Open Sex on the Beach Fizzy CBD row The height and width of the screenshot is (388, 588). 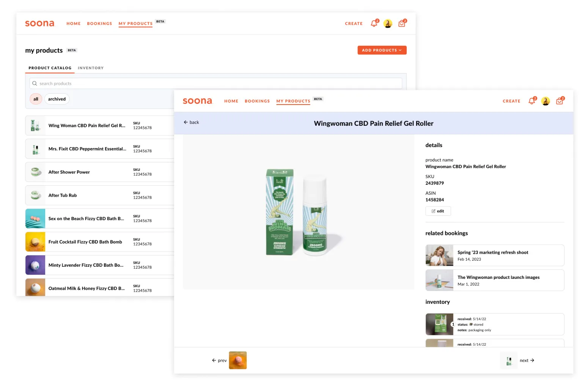pyautogui.click(x=100, y=219)
